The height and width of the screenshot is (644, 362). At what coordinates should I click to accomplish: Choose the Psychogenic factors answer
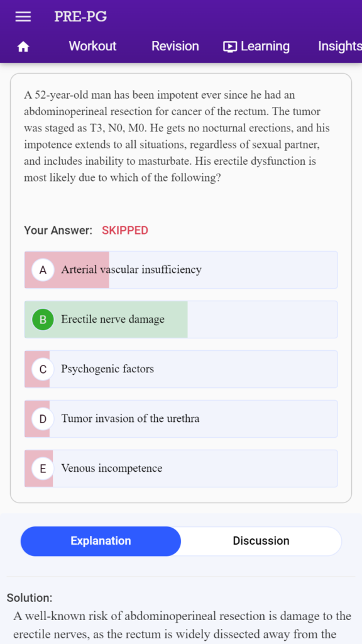click(181, 369)
